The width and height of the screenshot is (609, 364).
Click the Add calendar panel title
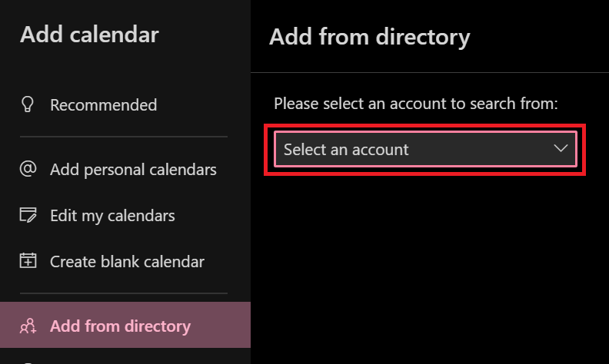coord(89,35)
